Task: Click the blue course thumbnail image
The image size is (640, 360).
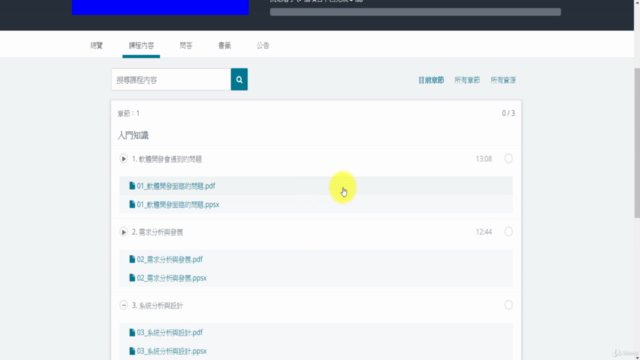Action: (x=160, y=7)
